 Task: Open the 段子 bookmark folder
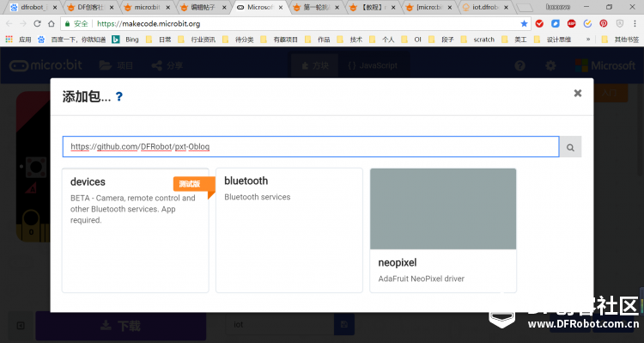442,40
